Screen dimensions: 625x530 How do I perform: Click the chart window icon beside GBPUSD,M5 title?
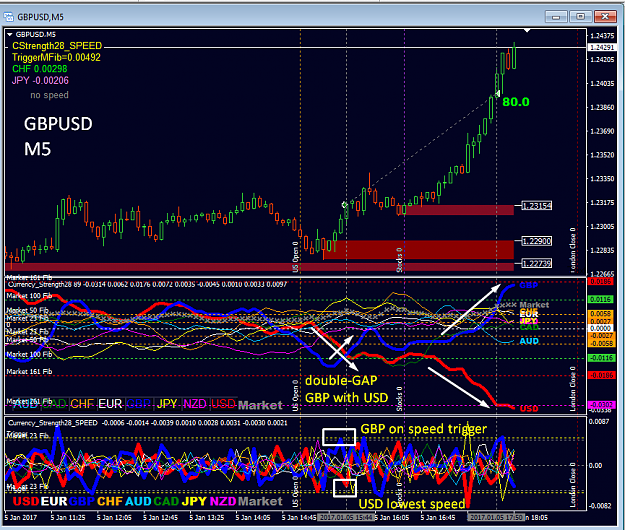8,17
